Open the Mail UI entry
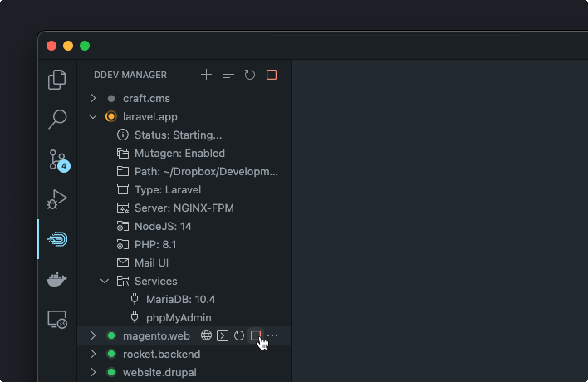Image resolution: width=588 pixels, height=382 pixels. 151,262
